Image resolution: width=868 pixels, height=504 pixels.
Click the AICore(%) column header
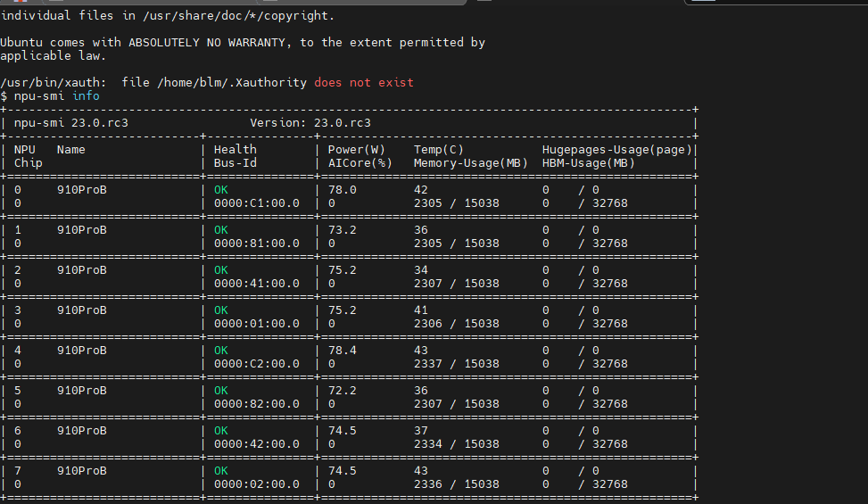tap(360, 162)
